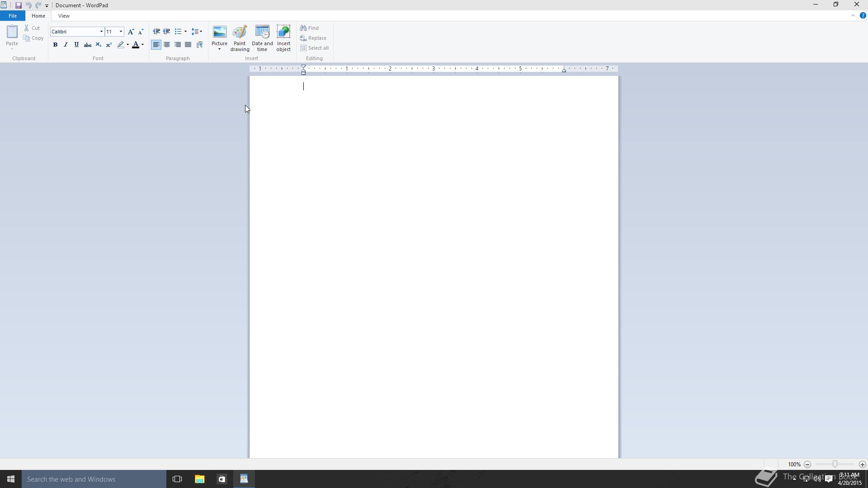Apply the font text color
Viewport: 868px width, 488px height.
click(135, 45)
